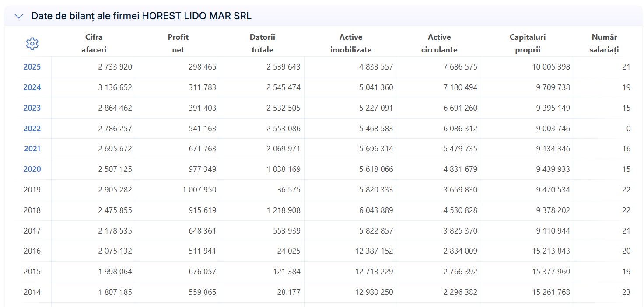This screenshot has height=307, width=644.
Task: Select the 2014 row year label
Action: 32,292
